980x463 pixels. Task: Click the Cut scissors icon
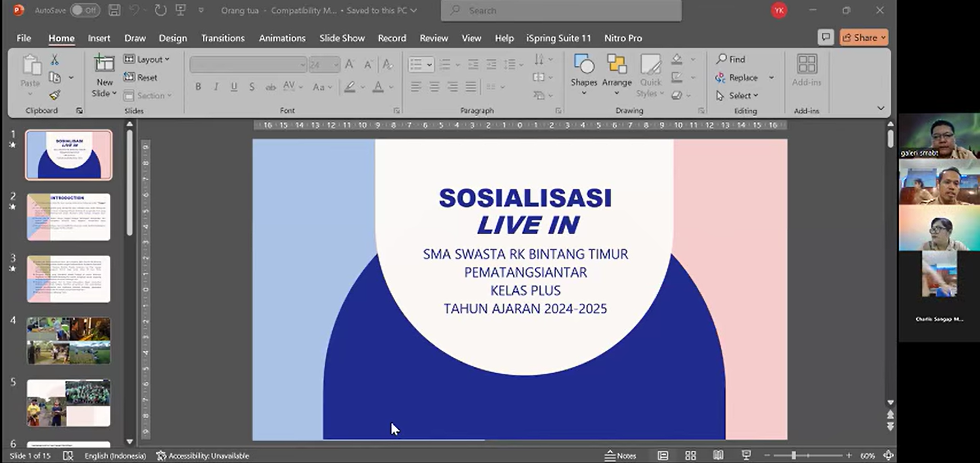tap(54, 60)
